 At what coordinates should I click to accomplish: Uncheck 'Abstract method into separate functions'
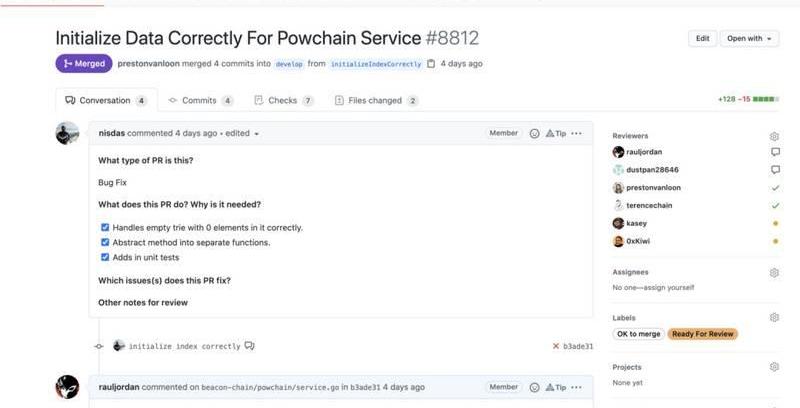point(105,242)
